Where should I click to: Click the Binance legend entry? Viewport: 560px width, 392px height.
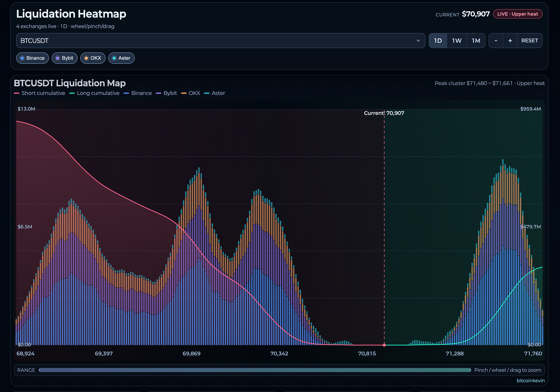[x=138, y=93]
